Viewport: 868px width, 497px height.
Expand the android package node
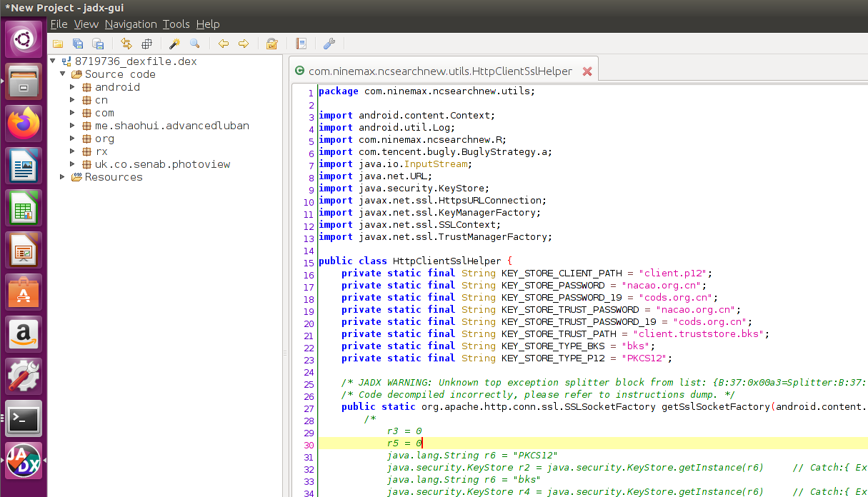pyautogui.click(x=73, y=87)
